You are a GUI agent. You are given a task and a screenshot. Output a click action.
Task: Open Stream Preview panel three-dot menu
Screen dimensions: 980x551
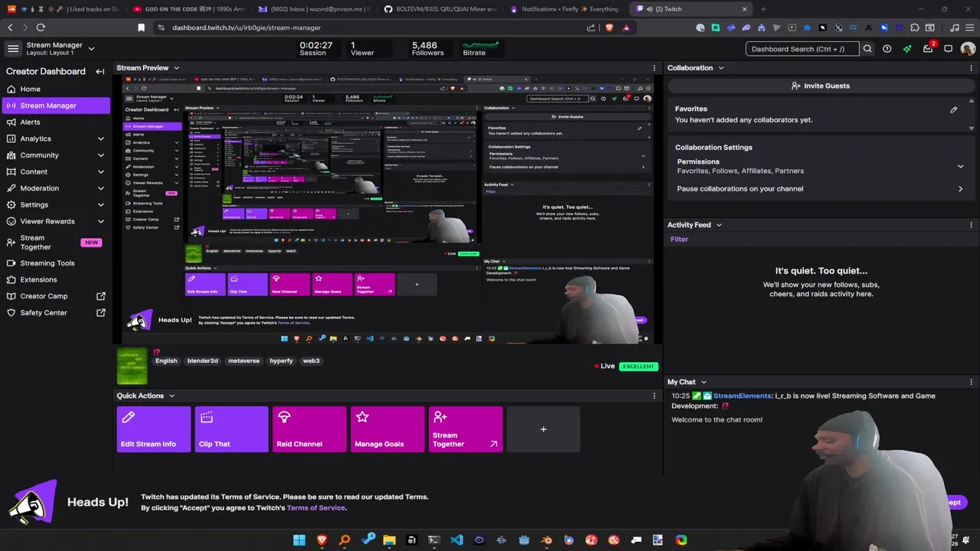point(654,68)
